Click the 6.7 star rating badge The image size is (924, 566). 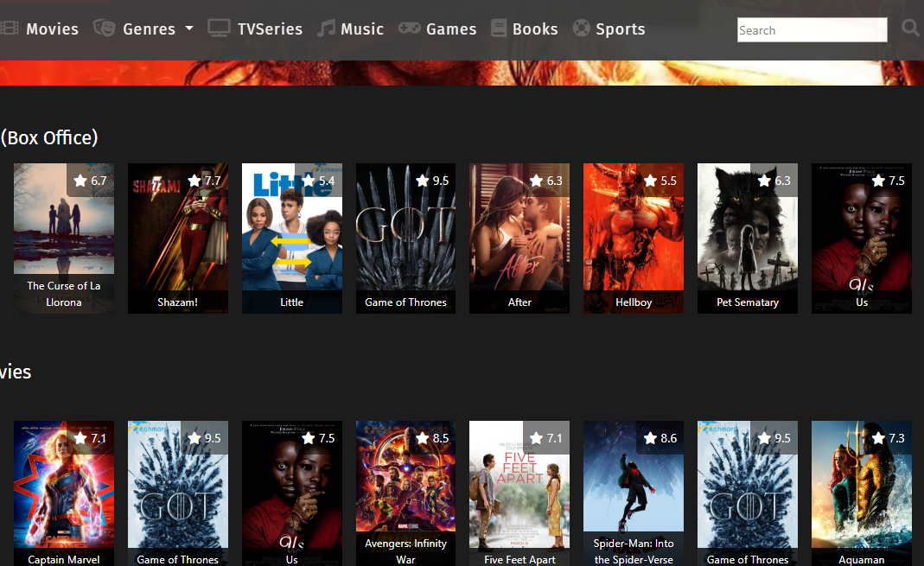click(90, 181)
